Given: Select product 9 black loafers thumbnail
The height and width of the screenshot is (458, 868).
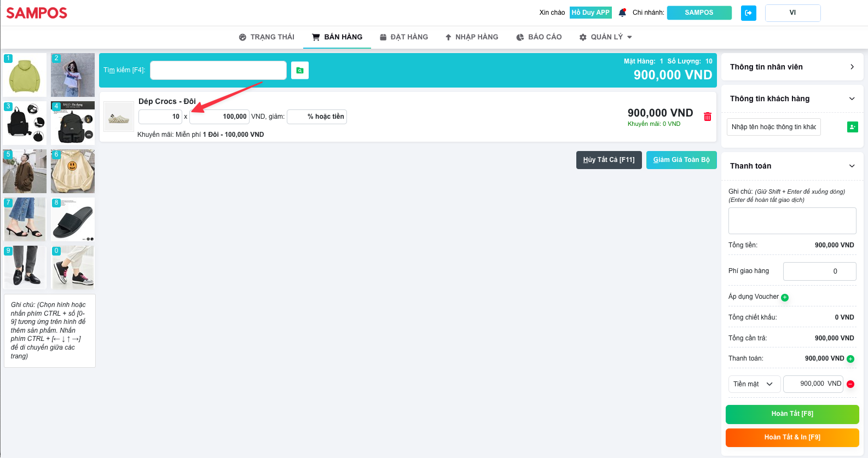Looking at the screenshot, I should [25, 268].
